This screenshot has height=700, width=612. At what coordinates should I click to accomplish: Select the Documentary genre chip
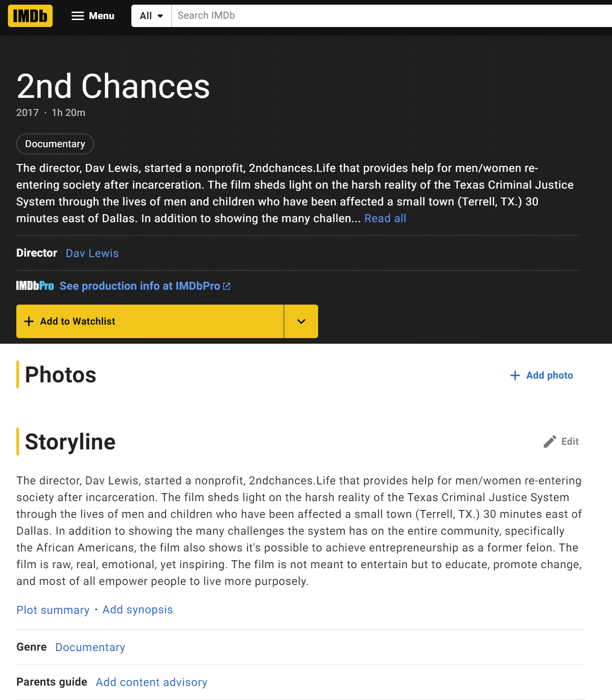pyautogui.click(x=55, y=144)
